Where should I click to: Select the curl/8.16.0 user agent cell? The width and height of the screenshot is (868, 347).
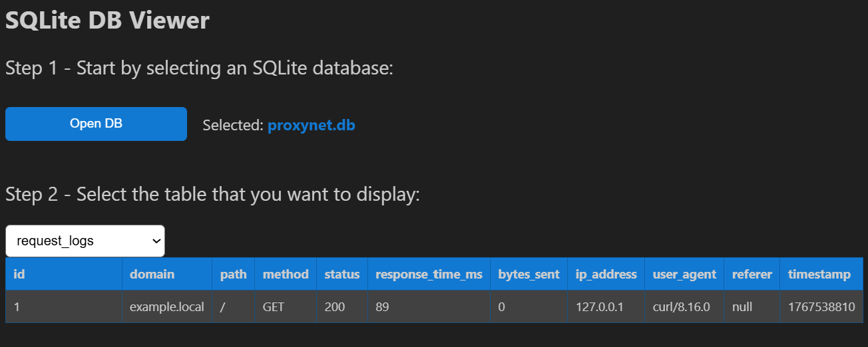(681, 307)
